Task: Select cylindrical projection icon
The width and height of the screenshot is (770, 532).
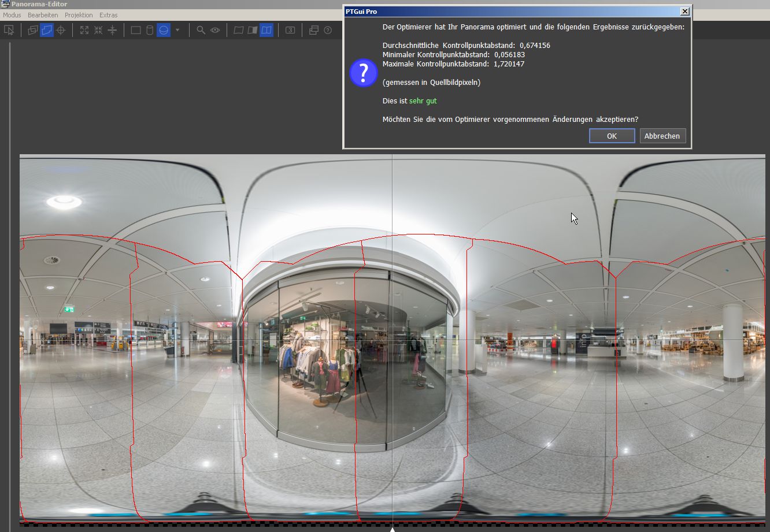Action: 150,30
